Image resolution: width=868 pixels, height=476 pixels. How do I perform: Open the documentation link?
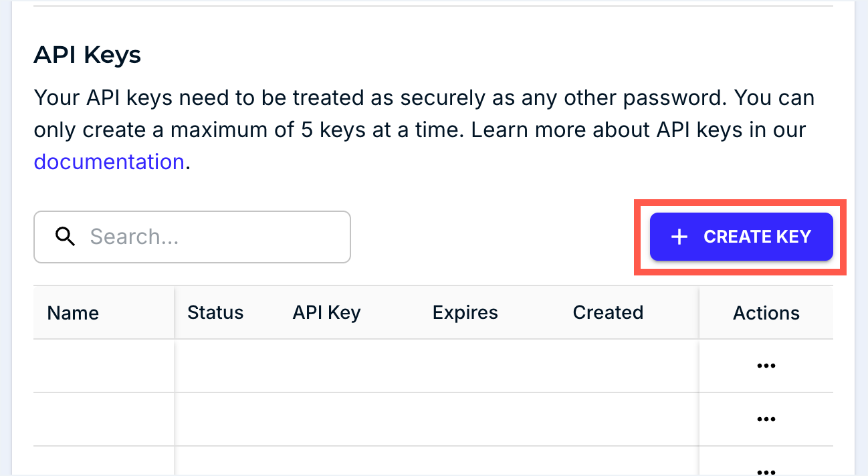pyautogui.click(x=108, y=162)
